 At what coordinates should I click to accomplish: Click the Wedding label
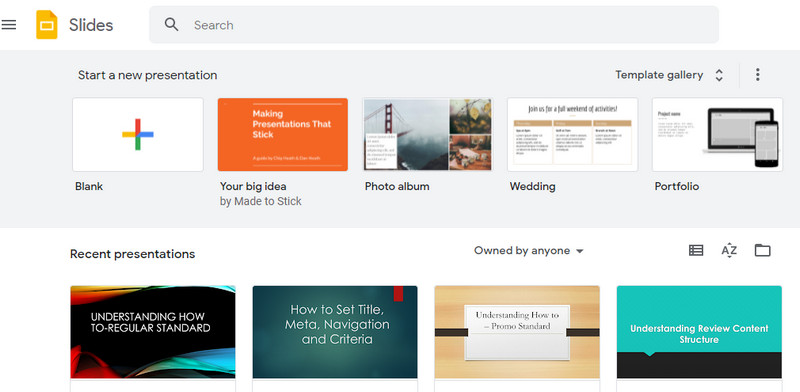[533, 186]
